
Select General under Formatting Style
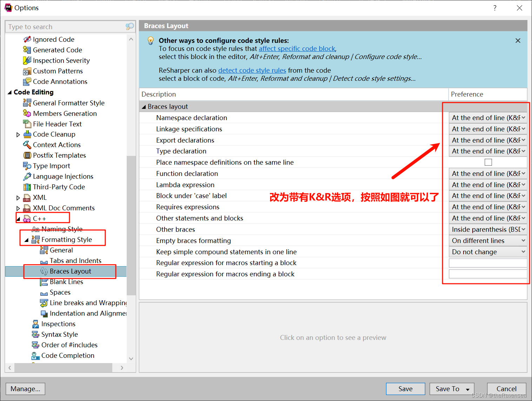pyautogui.click(x=61, y=250)
